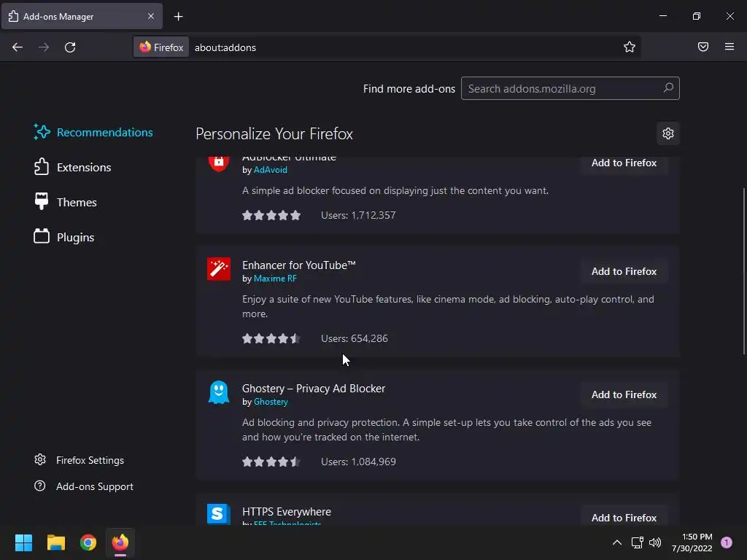Open the Windows Start menu

point(24,542)
